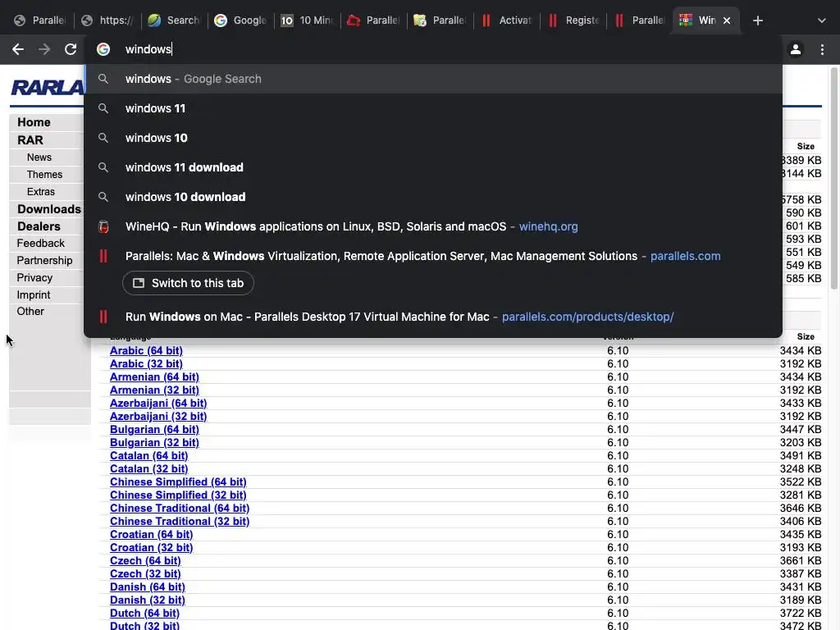Open Feedback in the sidebar
The width and height of the screenshot is (840, 630).
[x=41, y=243]
